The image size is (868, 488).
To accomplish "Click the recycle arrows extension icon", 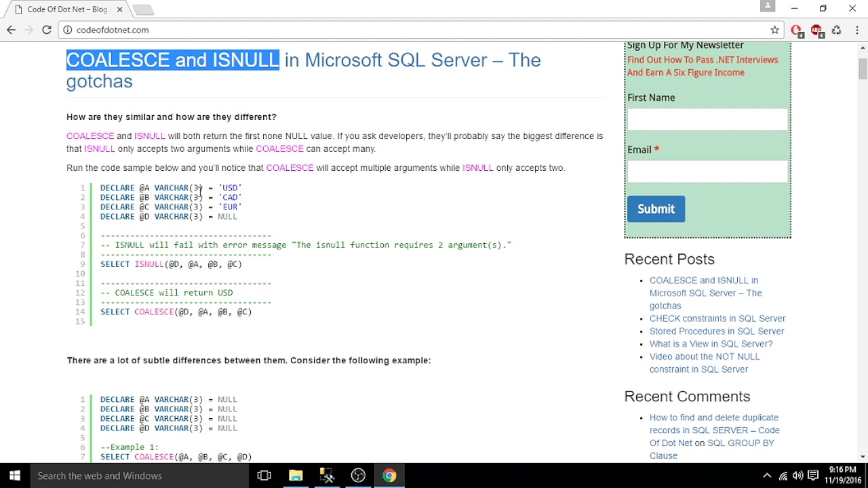I will (x=836, y=30).
